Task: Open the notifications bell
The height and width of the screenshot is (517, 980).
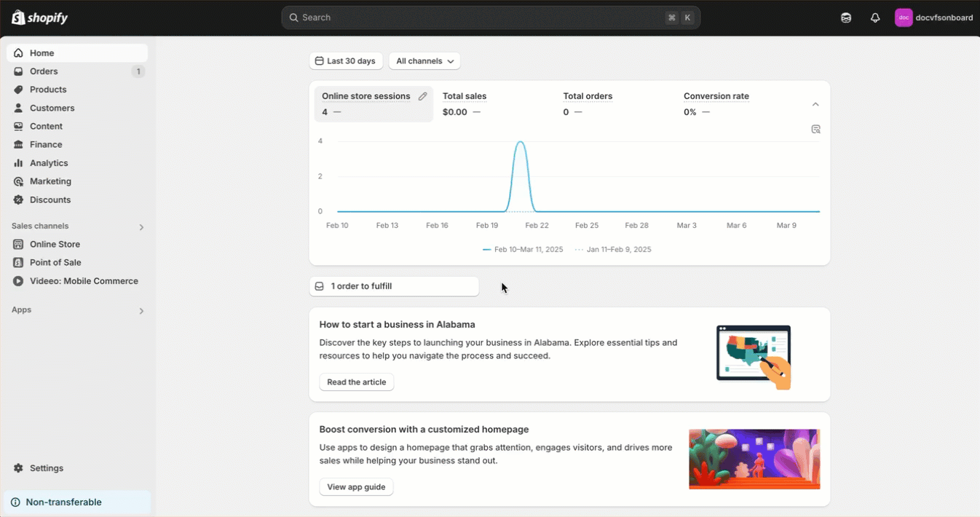Action: coord(875,18)
